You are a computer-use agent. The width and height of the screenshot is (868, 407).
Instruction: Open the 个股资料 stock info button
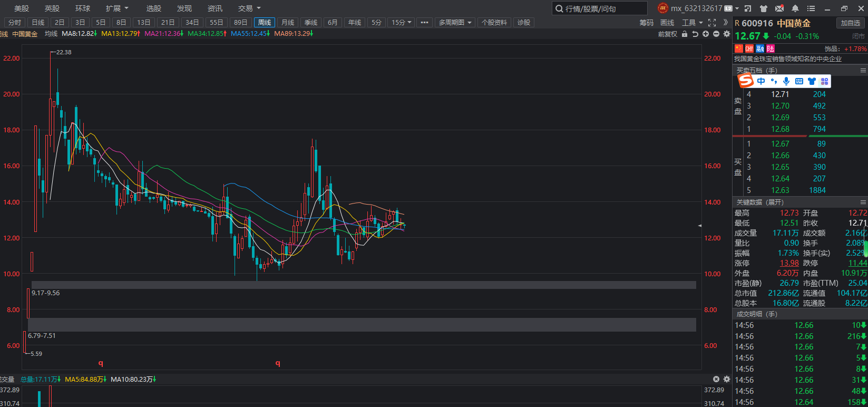[x=494, y=23]
